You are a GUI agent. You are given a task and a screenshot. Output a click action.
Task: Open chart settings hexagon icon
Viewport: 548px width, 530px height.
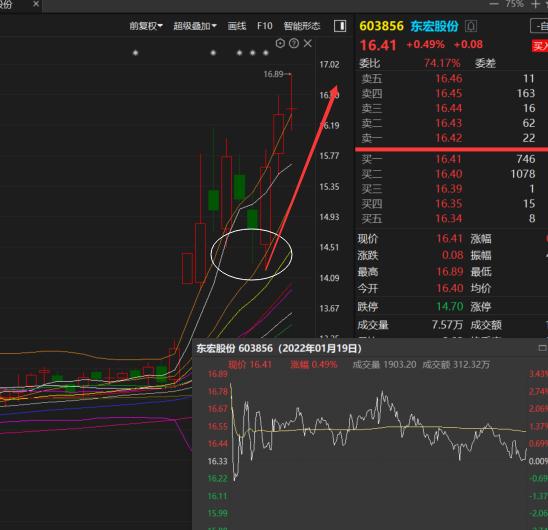point(280,43)
